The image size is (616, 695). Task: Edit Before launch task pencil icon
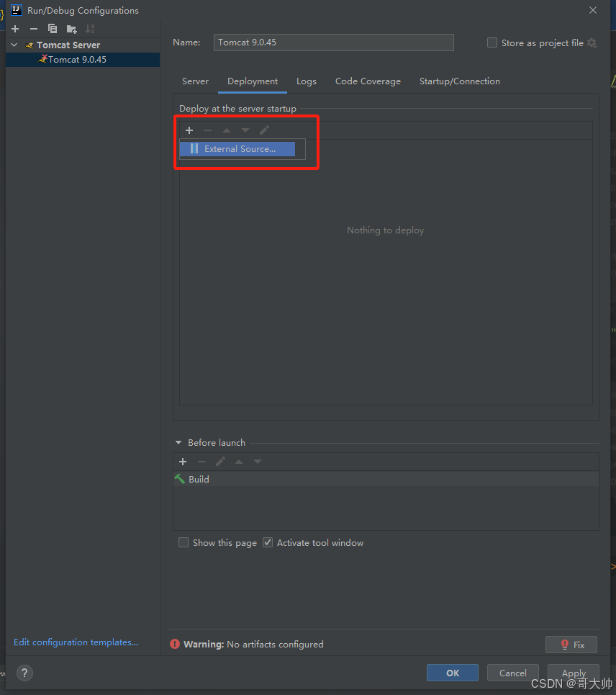pos(220,462)
